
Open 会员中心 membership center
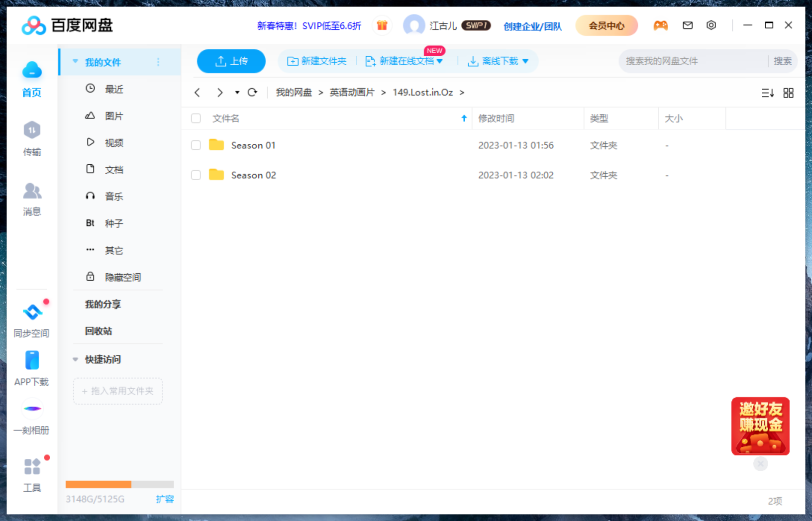click(607, 25)
